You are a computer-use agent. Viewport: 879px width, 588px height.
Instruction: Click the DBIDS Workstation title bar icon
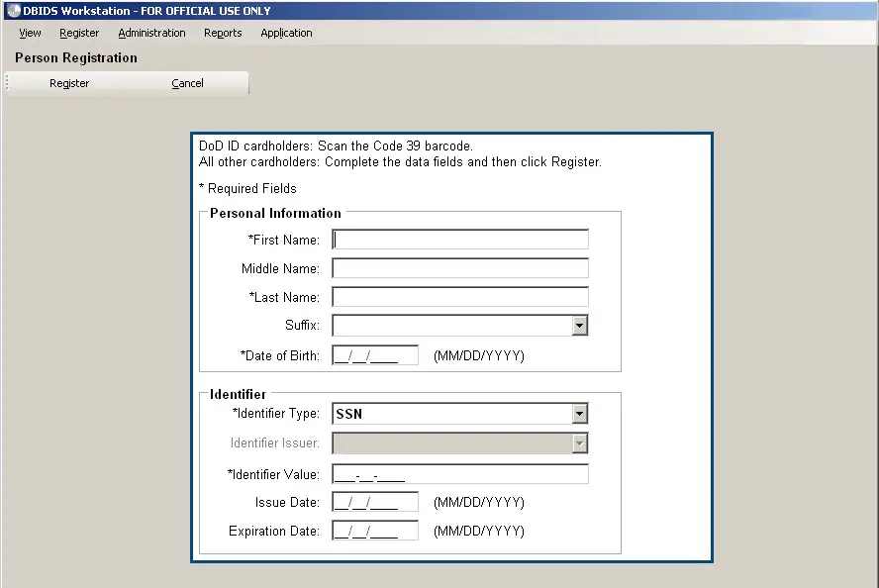coord(10,10)
